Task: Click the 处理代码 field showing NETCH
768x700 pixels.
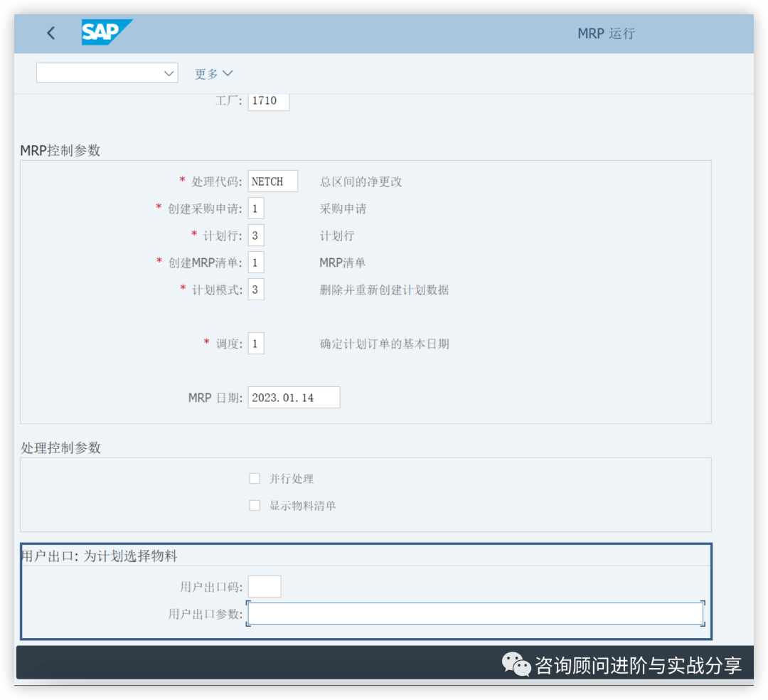Action: coord(272,181)
